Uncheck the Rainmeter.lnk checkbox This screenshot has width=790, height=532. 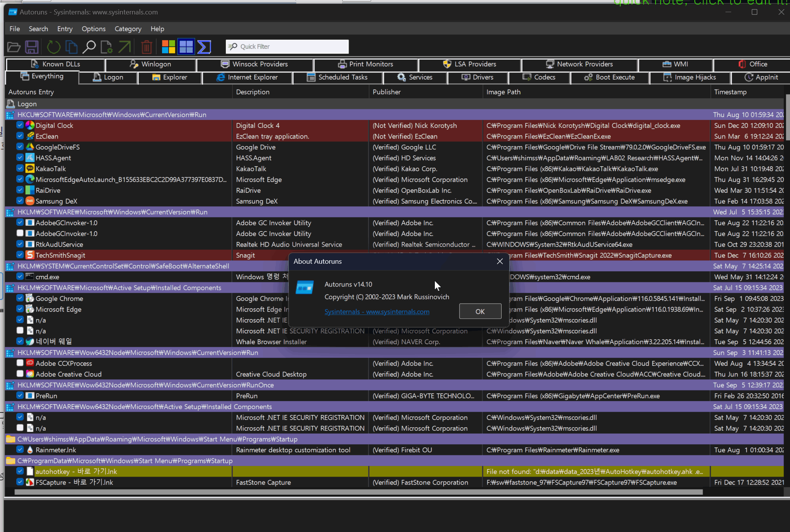[x=20, y=449]
